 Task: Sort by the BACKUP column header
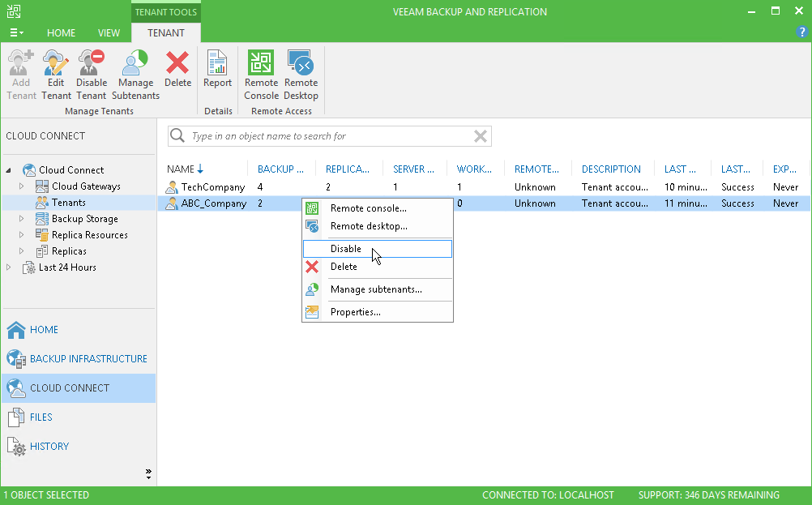[280, 169]
